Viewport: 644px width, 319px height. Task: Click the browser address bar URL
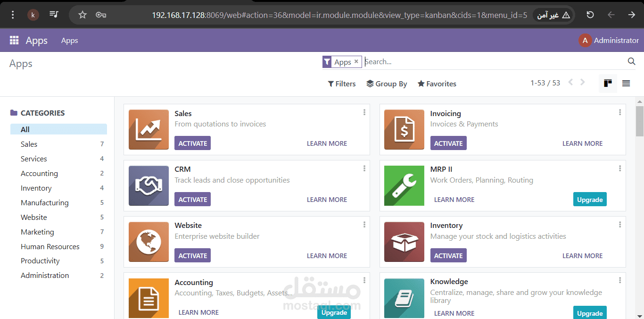pos(339,15)
